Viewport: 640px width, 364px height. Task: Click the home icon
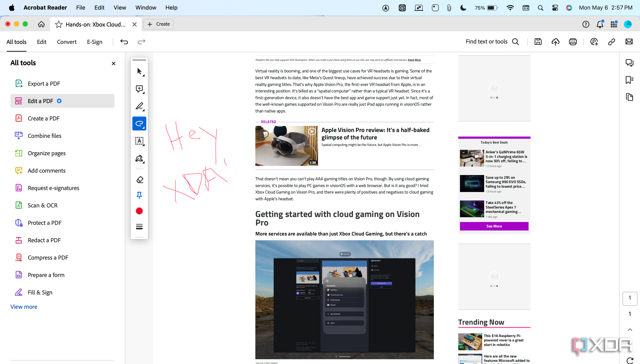click(41, 24)
